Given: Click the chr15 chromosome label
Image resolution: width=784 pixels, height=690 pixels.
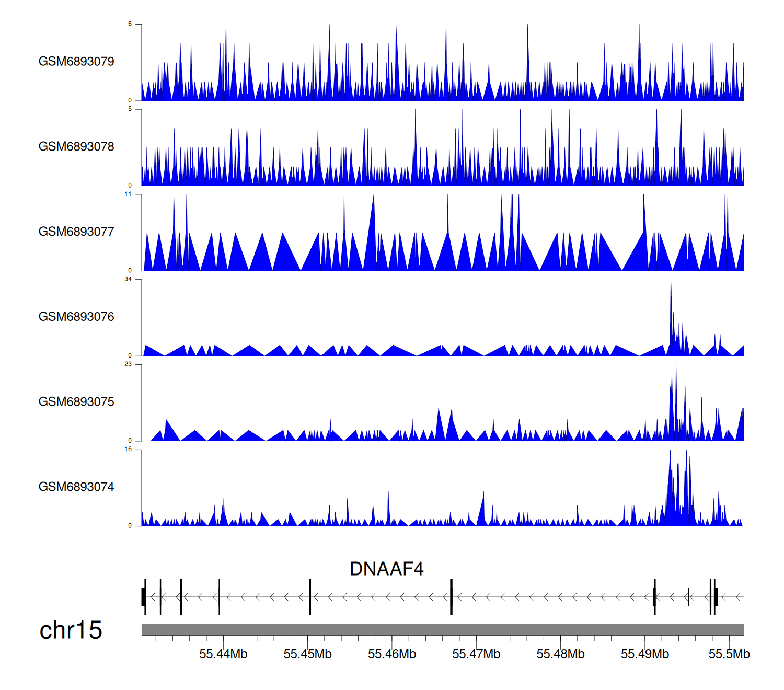Looking at the screenshot, I should coord(71,630).
